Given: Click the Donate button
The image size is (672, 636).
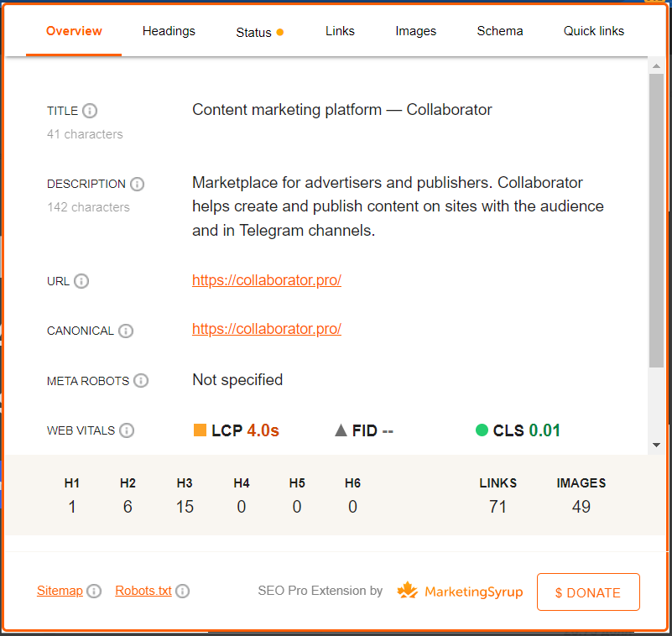Looking at the screenshot, I should click(x=588, y=592).
